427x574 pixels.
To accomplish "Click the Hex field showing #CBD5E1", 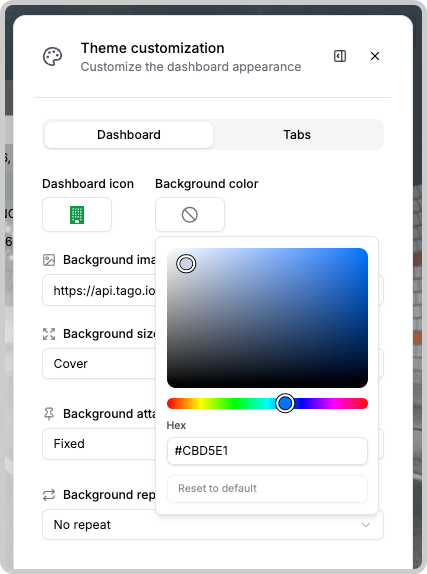I will pos(267,451).
